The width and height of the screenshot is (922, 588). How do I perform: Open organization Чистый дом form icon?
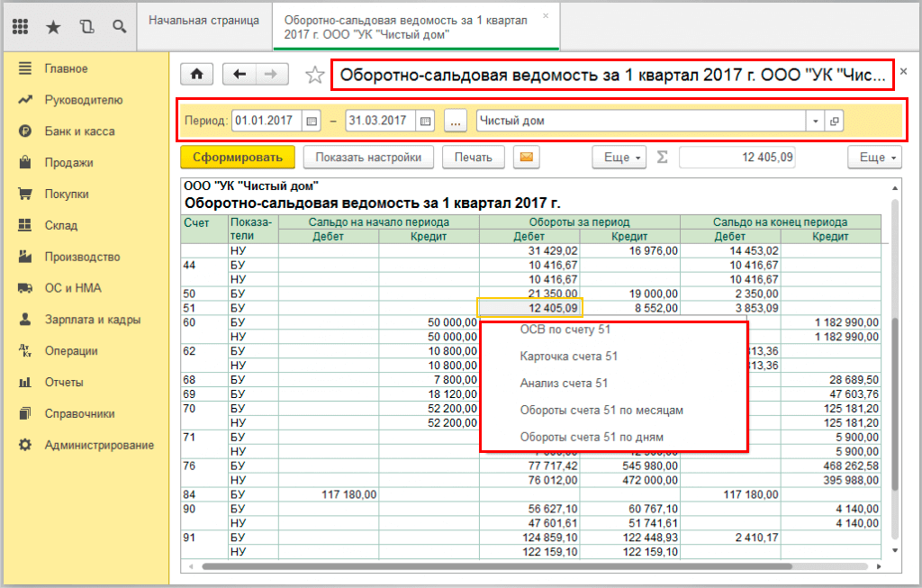834,122
